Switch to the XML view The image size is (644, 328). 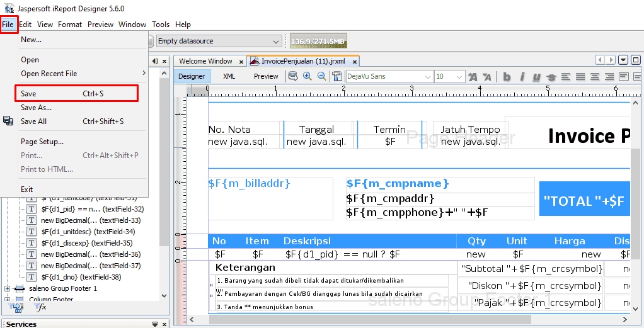[229, 76]
